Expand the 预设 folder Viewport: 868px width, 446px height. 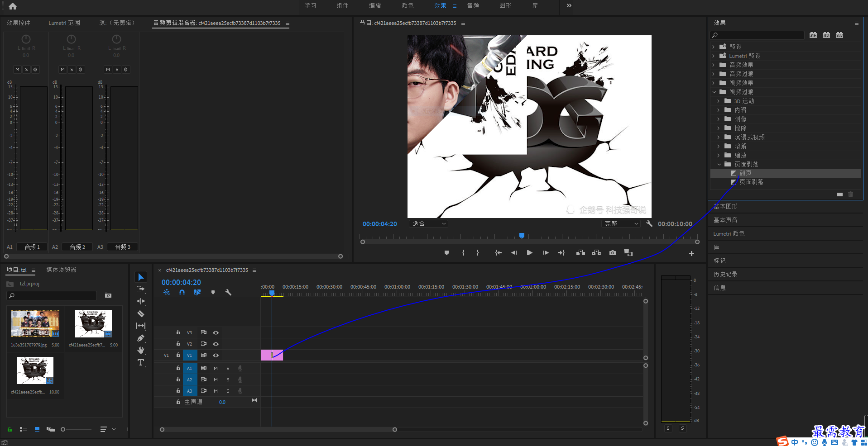click(x=714, y=47)
